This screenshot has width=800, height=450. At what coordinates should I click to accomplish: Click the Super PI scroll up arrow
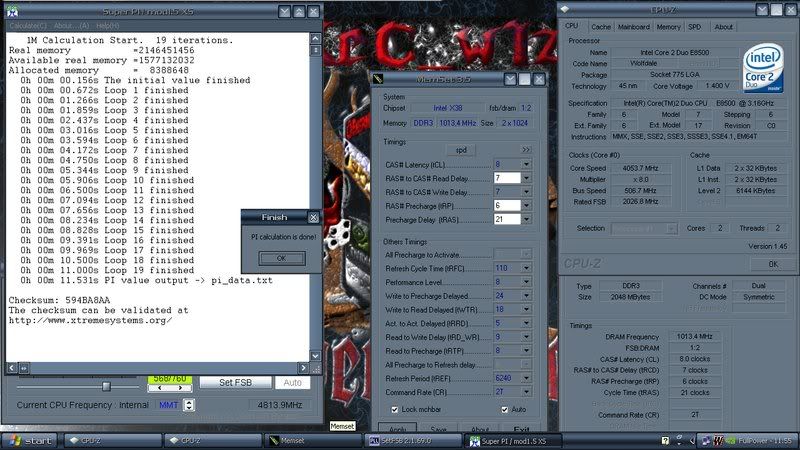point(315,38)
